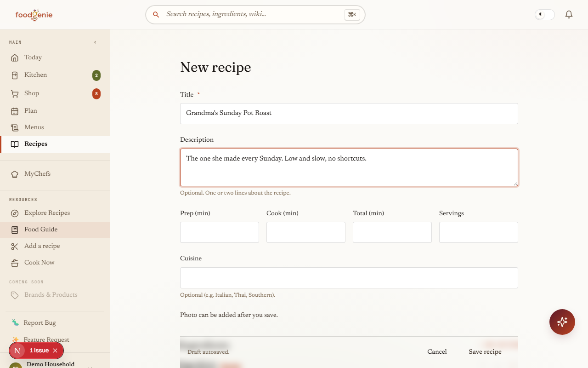Image resolution: width=588 pixels, height=368 pixels.
Task: Open MyChefs from the sidebar
Action: tap(55, 174)
